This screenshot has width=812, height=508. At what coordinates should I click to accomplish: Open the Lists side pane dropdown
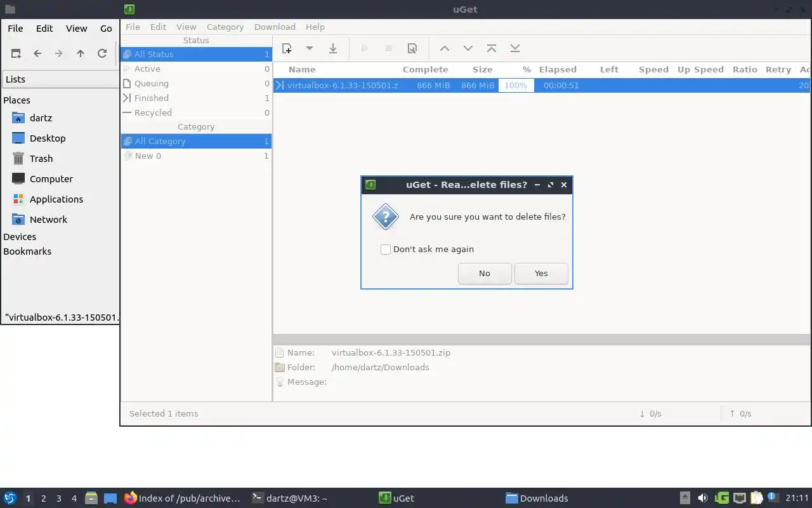61,79
